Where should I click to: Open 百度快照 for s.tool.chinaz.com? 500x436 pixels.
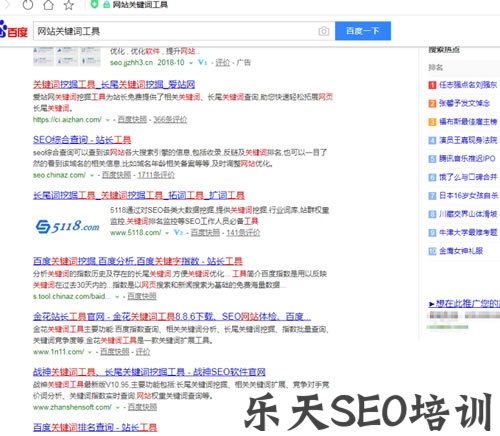pos(142,296)
